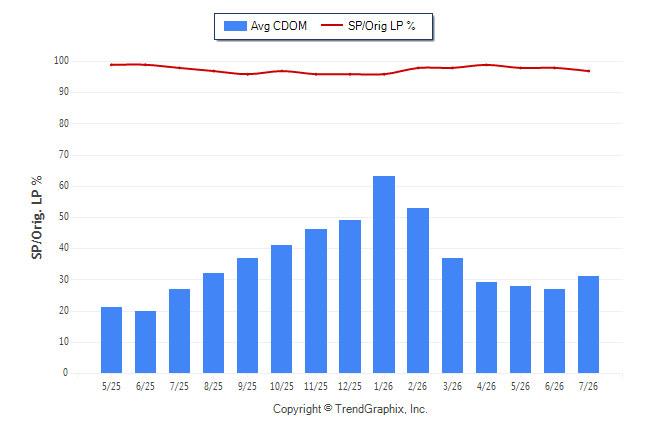The image size is (646, 434).
Task: Select the 5/25 bar
Action: click(x=111, y=340)
